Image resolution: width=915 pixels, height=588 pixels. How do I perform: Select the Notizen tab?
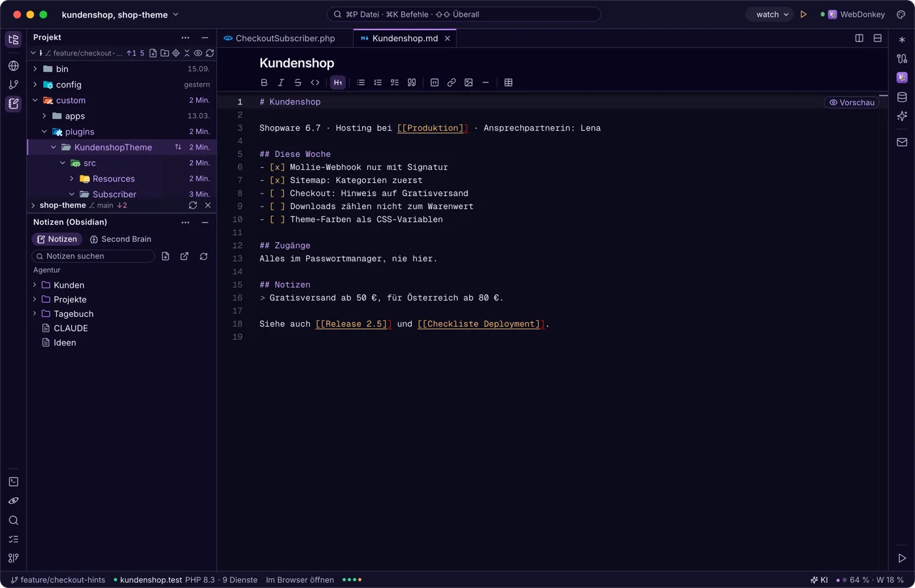[x=57, y=239]
